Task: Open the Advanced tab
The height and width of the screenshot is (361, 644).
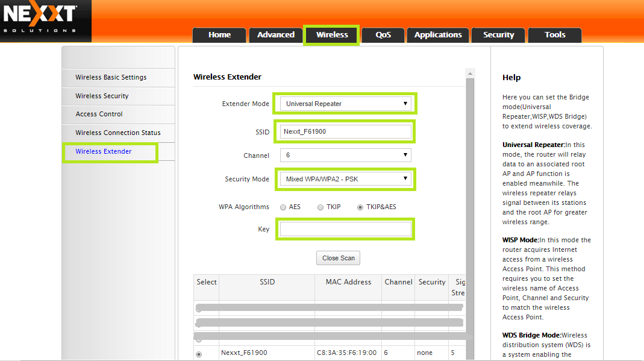Action: pos(275,35)
